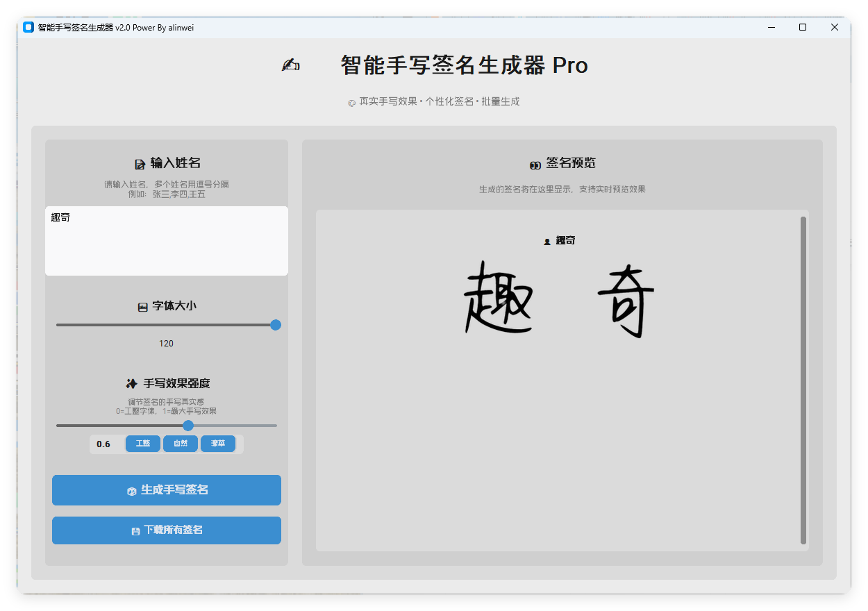Click the pen icon beside the app title
Image resolution: width=868 pixels, height=611 pixels.
[x=290, y=65]
